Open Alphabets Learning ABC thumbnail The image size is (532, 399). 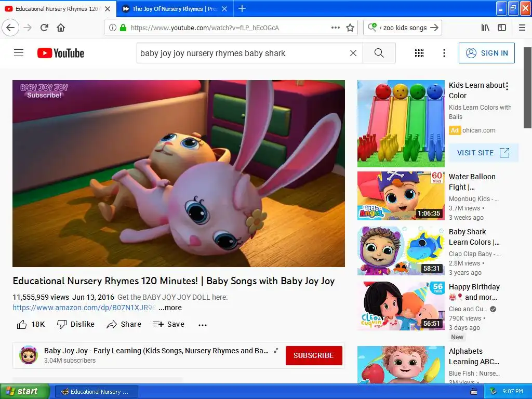[x=401, y=365]
